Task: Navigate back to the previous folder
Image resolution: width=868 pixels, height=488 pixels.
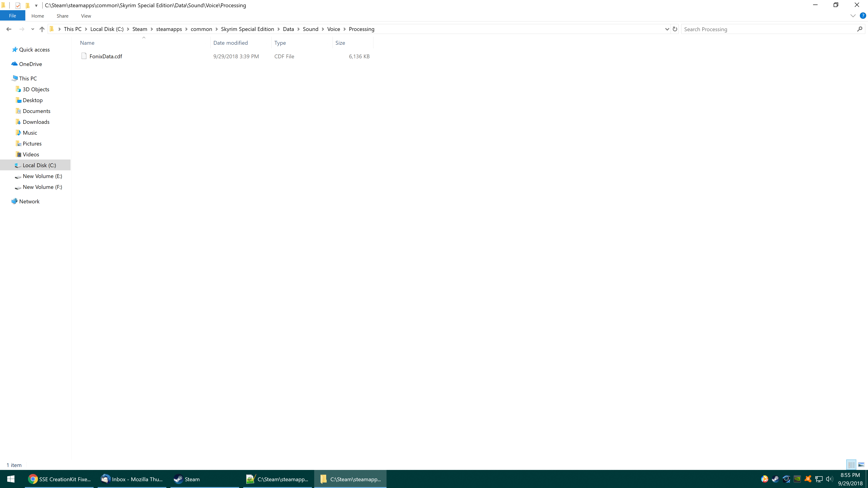Action: [x=8, y=29]
